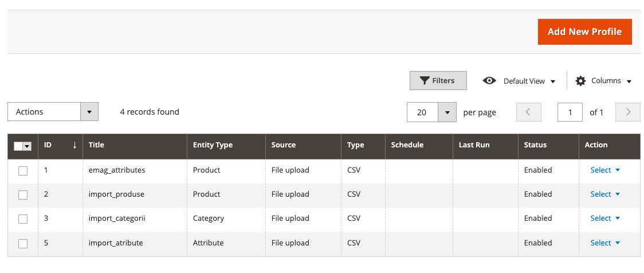Check the import_atribute row checkbox

point(23,244)
